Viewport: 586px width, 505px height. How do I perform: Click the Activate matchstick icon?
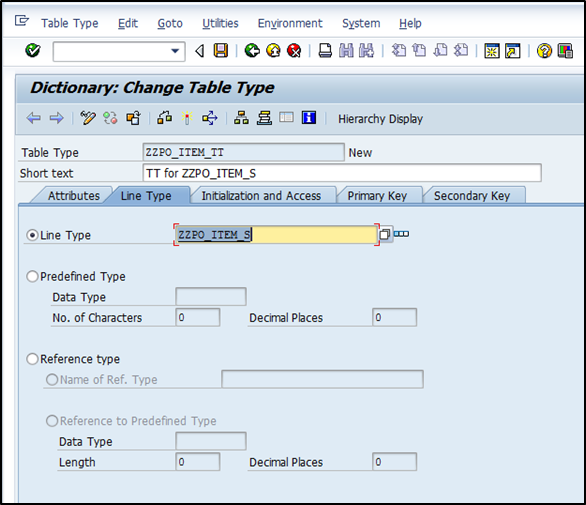coord(187,118)
